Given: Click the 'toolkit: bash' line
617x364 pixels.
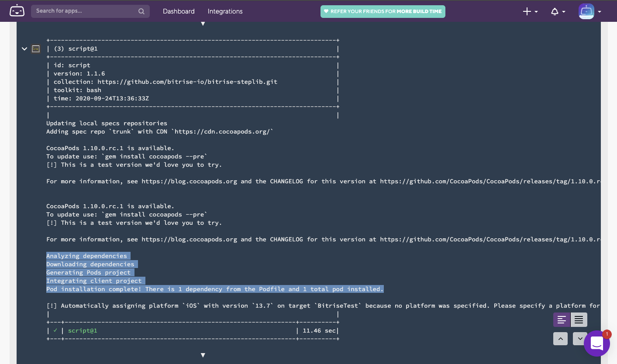Looking at the screenshot, I should click(x=77, y=90).
